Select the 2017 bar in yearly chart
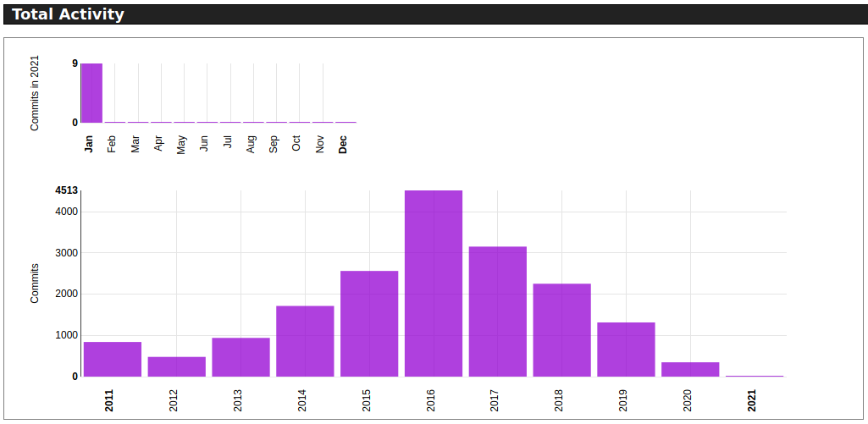 [x=498, y=311]
